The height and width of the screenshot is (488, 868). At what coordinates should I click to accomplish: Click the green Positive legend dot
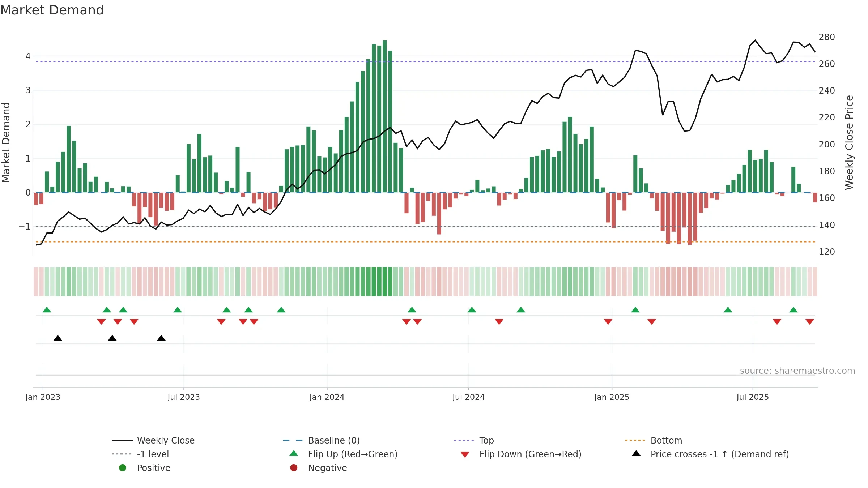pyautogui.click(x=123, y=468)
